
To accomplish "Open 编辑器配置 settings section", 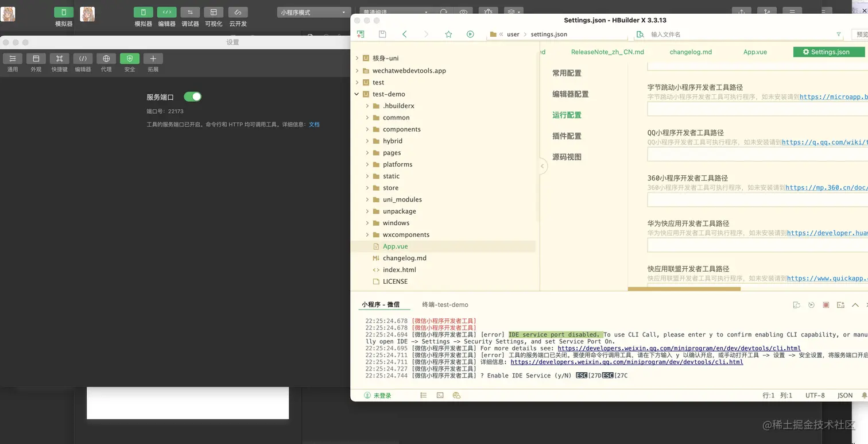I will (570, 94).
